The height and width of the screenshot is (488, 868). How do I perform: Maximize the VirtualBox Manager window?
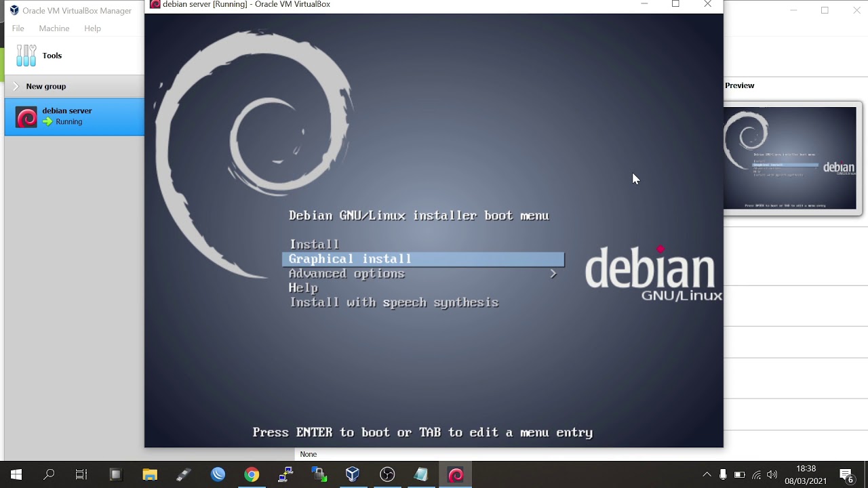click(825, 10)
